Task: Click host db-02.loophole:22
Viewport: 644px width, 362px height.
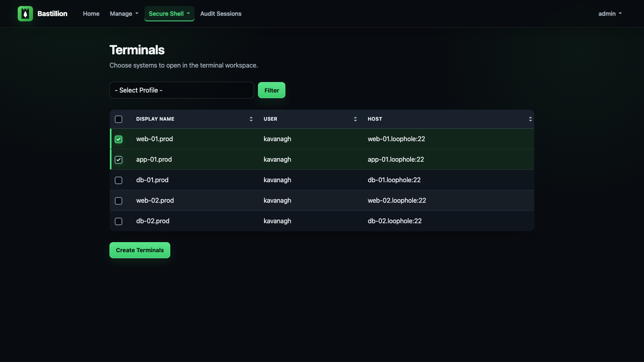Action: [394, 221]
